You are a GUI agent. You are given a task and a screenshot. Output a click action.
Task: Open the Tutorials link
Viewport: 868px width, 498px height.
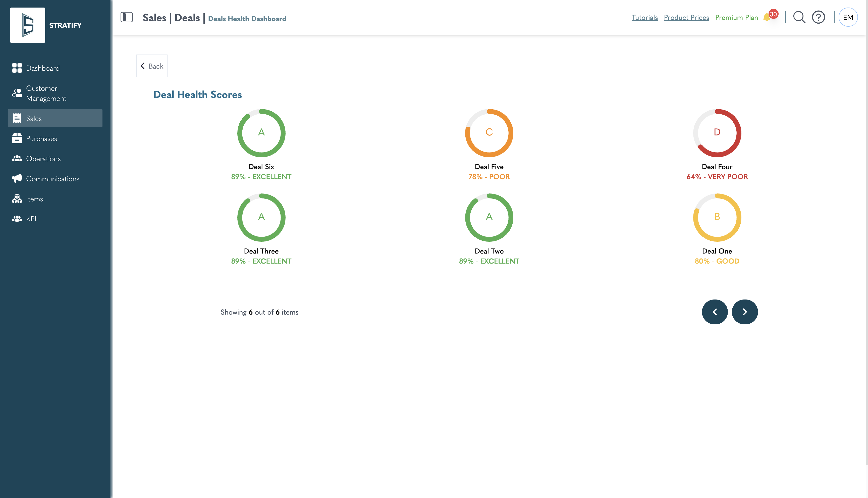(x=644, y=17)
